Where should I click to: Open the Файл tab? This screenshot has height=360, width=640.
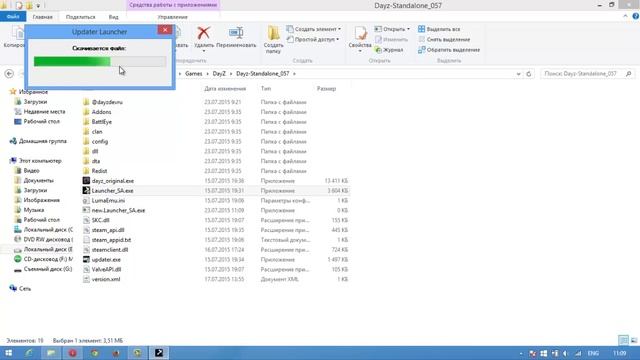(13, 17)
